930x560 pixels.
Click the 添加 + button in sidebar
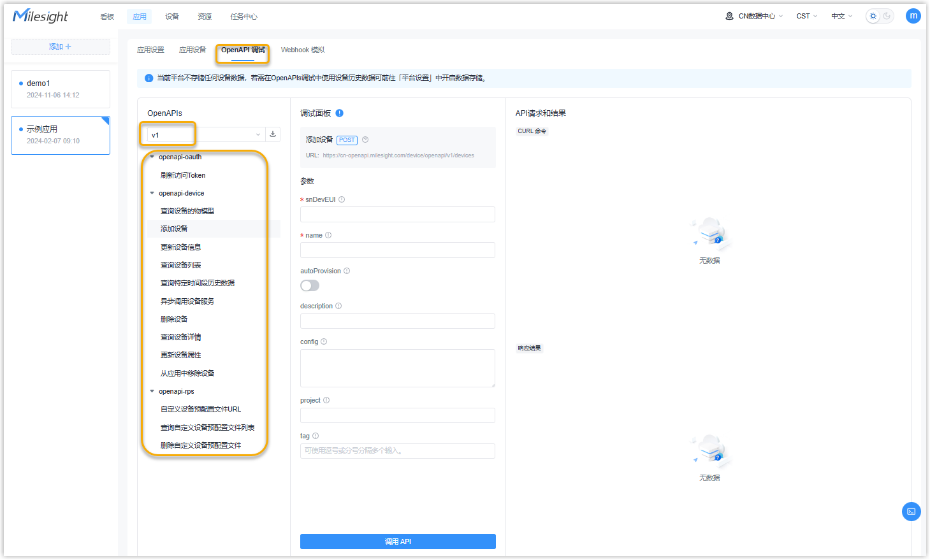pyautogui.click(x=61, y=47)
